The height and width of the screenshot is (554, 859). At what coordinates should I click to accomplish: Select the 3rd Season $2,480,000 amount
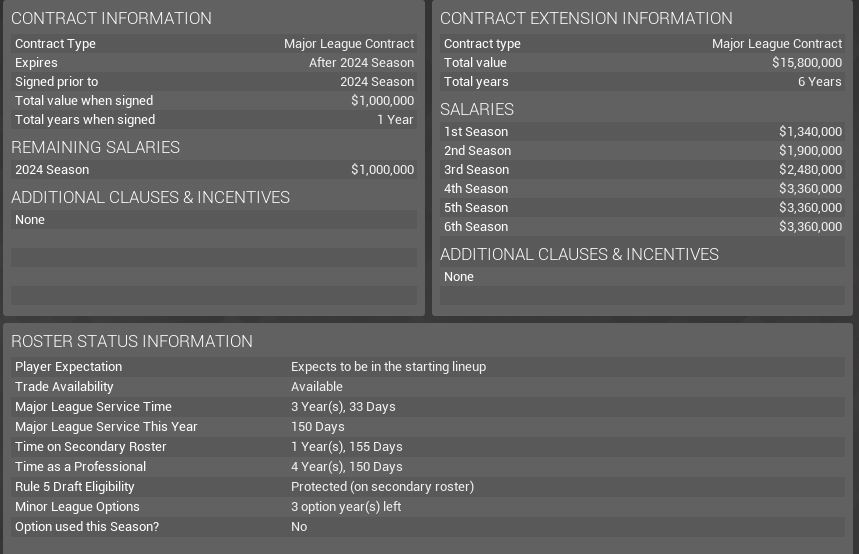coord(810,169)
